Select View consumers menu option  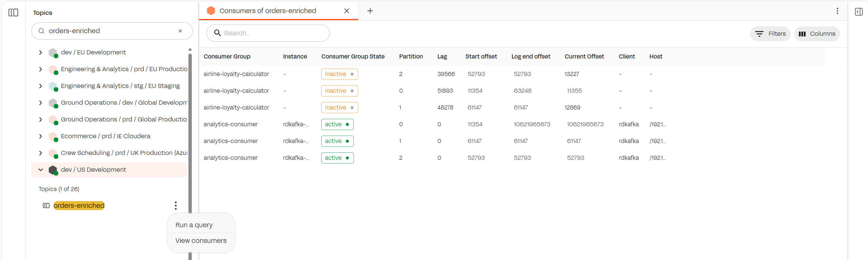click(x=201, y=241)
